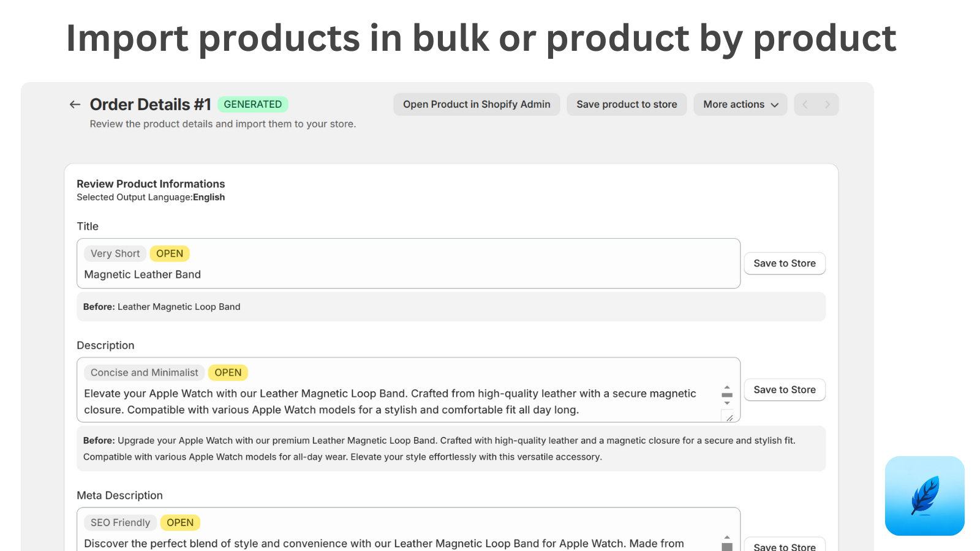Click Save product to store button

tap(627, 105)
